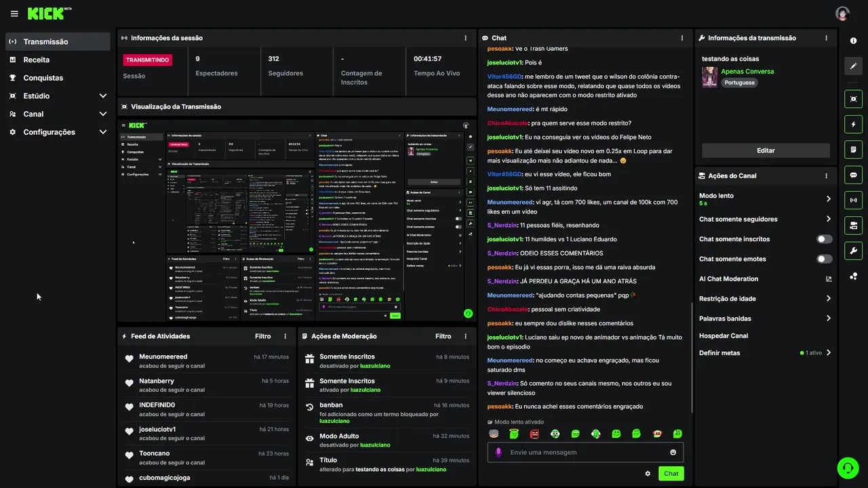Toggle the wrench moderation panel icon in sidebar
The width and height of the screenshot is (868, 488).
point(853,250)
